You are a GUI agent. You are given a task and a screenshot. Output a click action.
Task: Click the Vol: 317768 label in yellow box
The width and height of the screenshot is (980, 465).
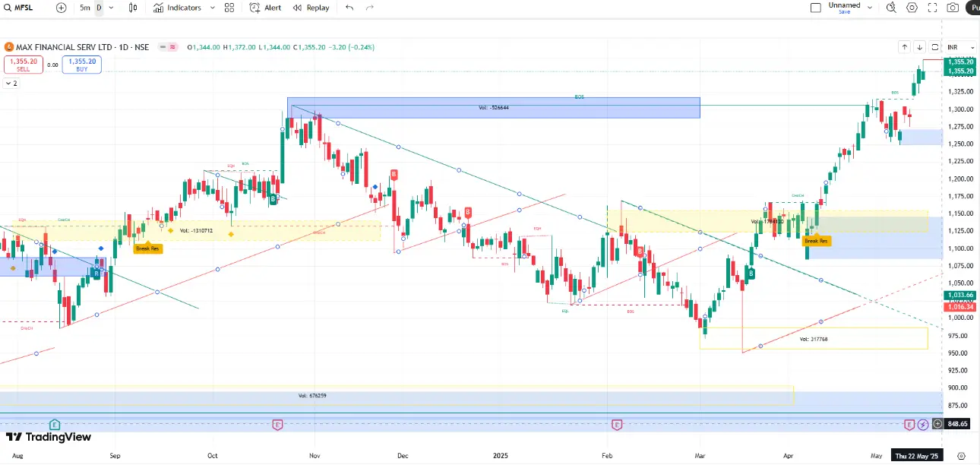click(x=814, y=339)
